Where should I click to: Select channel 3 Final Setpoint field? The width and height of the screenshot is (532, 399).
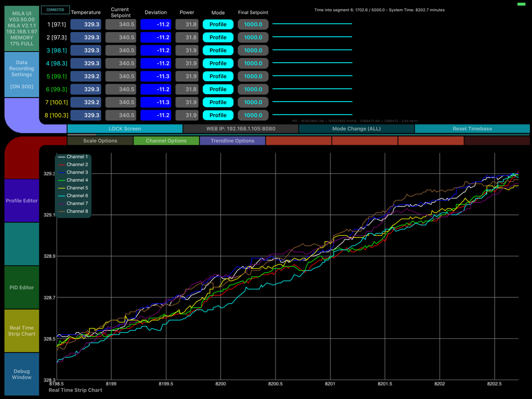click(253, 50)
